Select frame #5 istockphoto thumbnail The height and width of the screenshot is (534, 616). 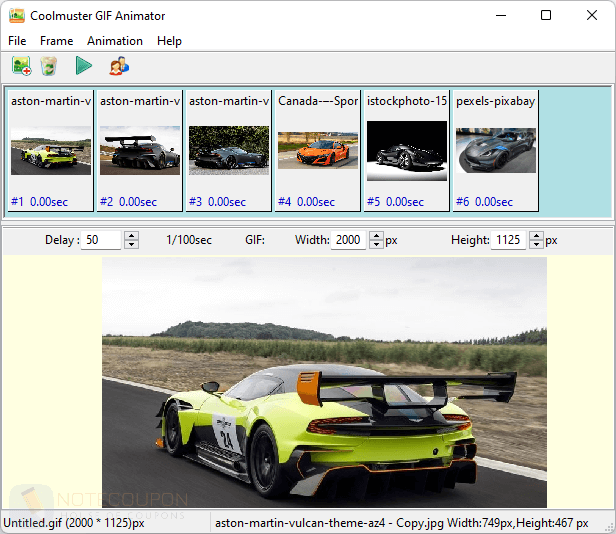[x=407, y=150]
